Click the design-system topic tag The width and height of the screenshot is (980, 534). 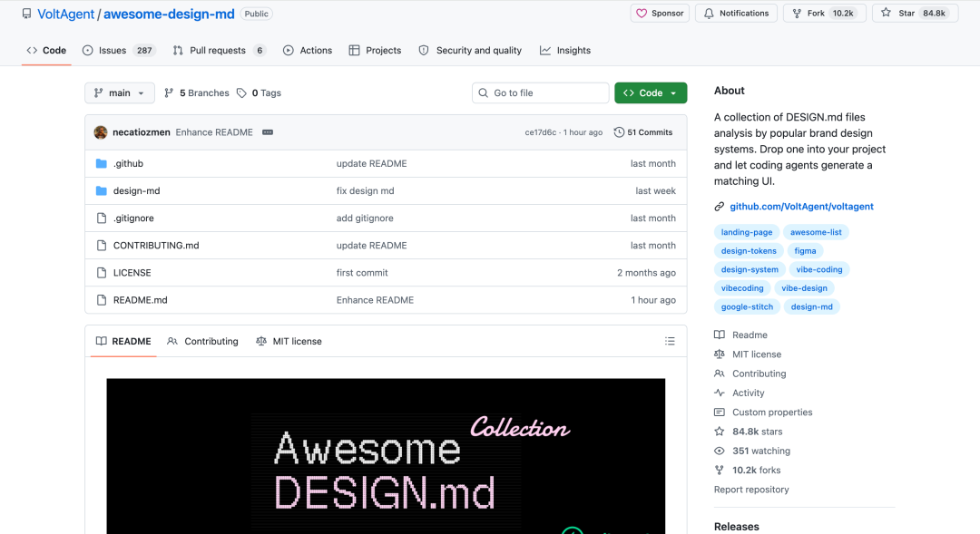click(x=750, y=270)
